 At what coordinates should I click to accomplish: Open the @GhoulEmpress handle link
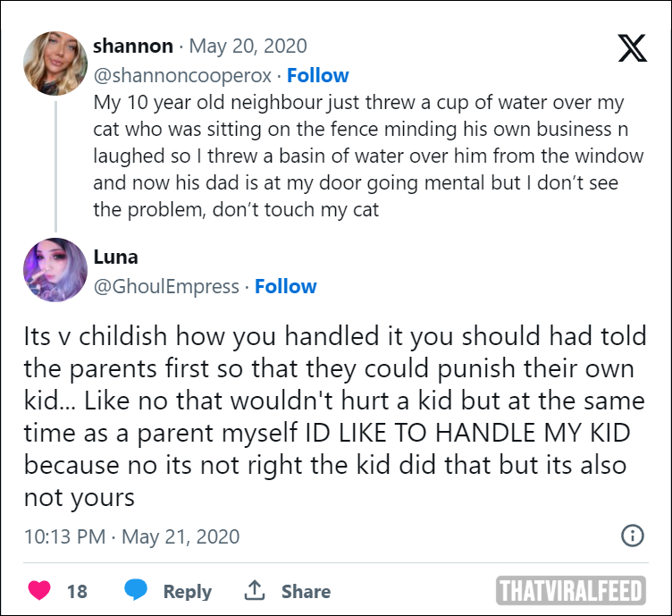pyautogui.click(x=166, y=287)
